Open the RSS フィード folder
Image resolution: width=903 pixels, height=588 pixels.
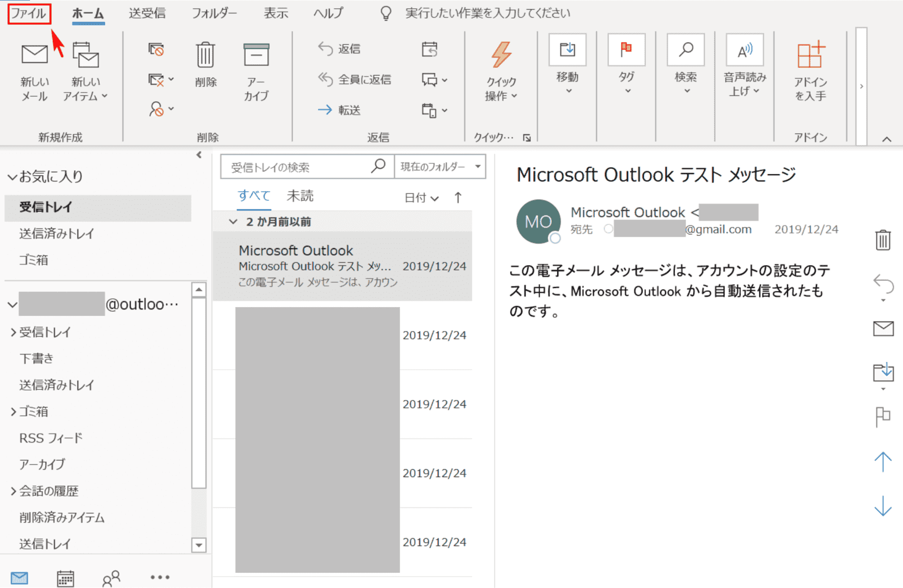(x=51, y=438)
